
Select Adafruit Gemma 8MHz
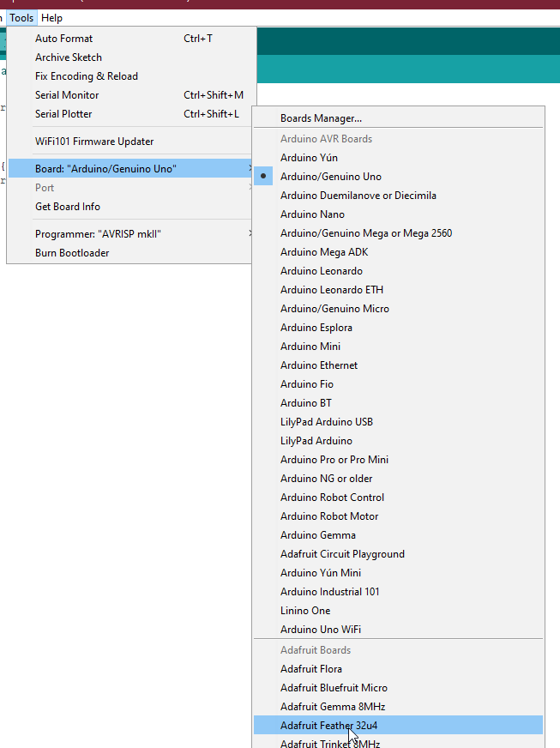pos(398,707)
